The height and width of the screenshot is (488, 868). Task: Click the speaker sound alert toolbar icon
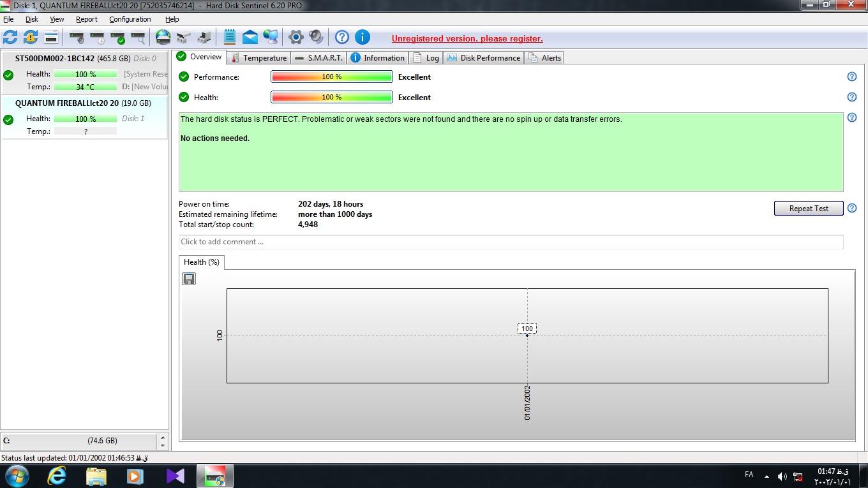316,37
